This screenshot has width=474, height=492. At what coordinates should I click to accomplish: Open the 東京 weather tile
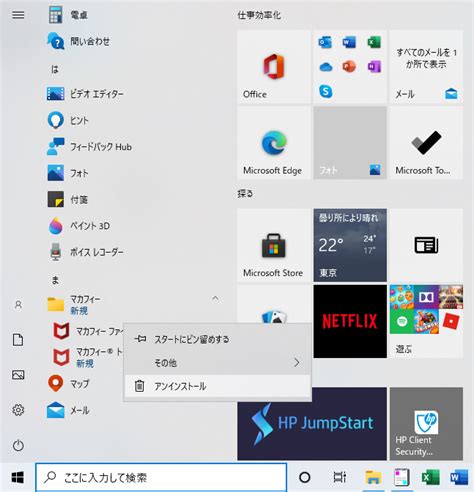point(350,245)
